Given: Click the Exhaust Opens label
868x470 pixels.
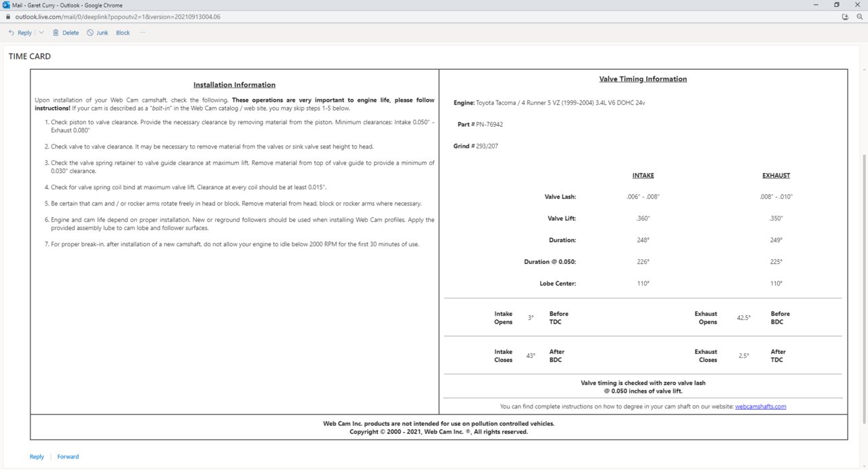Looking at the screenshot, I should pyautogui.click(x=706, y=317).
